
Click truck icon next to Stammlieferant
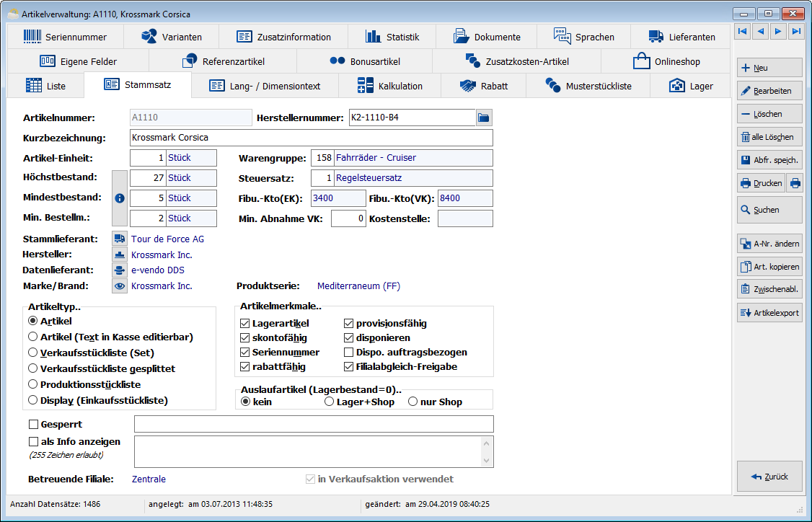[120, 239]
